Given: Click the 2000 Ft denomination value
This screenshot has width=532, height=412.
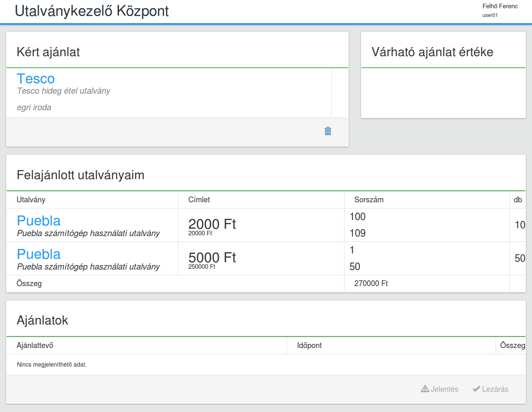Looking at the screenshot, I should pos(212,224).
